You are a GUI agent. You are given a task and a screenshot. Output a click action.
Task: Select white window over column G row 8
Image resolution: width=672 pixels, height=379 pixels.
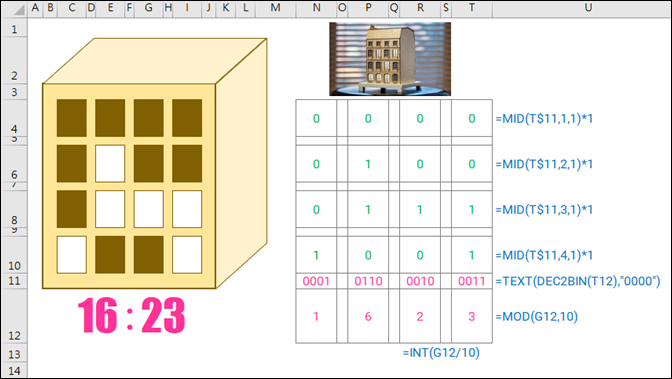[x=149, y=209]
